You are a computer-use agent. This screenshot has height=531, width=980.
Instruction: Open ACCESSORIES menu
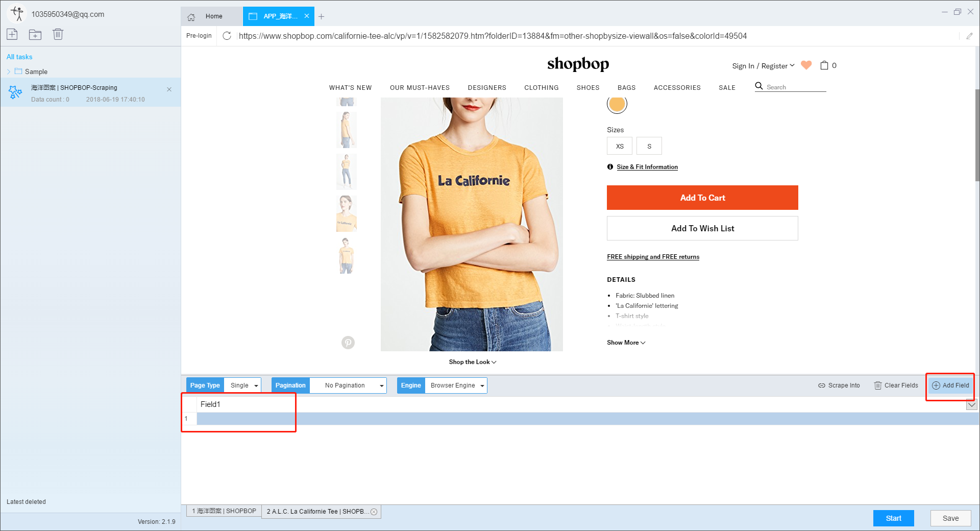(677, 88)
